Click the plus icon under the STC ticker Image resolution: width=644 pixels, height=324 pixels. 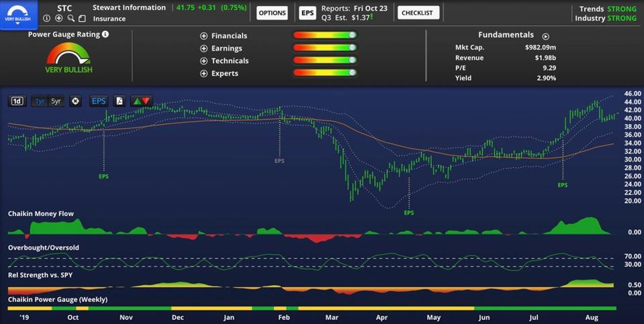(58, 19)
